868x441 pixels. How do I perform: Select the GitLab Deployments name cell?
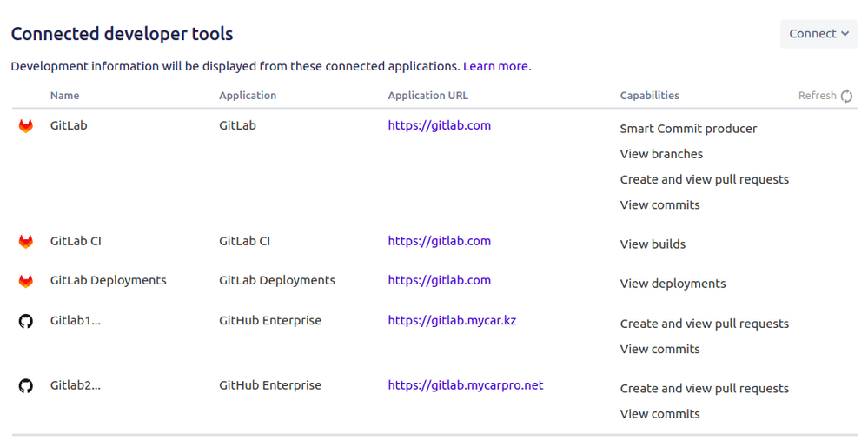pyautogui.click(x=109, y=280)
